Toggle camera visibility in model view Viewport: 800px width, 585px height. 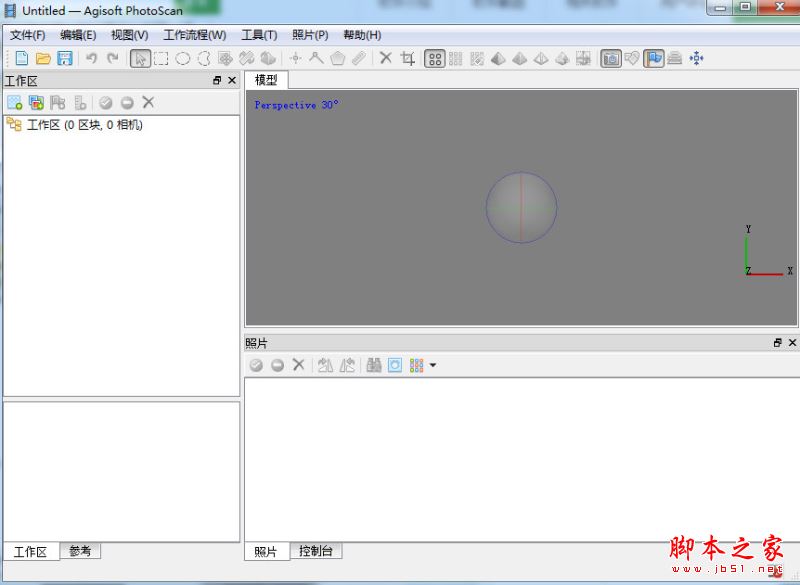pyautogui.click(x=609, y=58)
